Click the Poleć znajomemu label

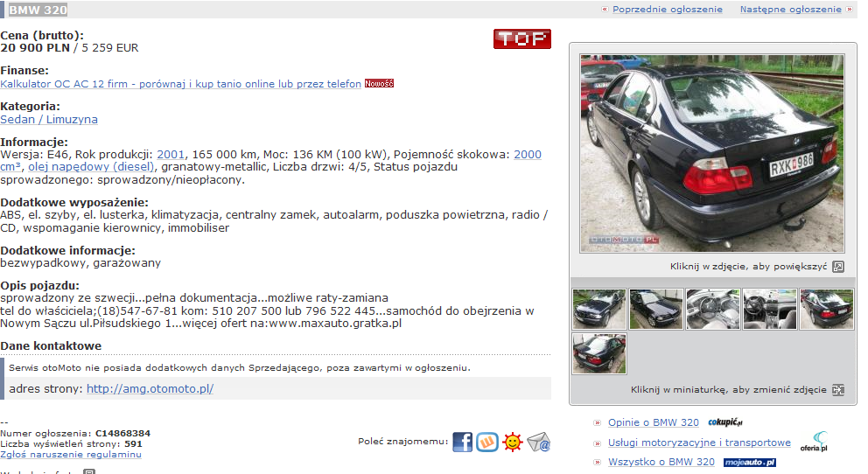click(x=403, y=442)
